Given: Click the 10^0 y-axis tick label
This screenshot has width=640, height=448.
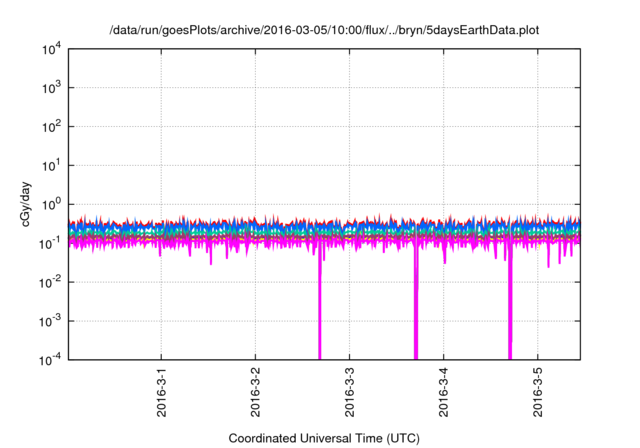Looking at the screenshot, I should (x=51, y=204).
